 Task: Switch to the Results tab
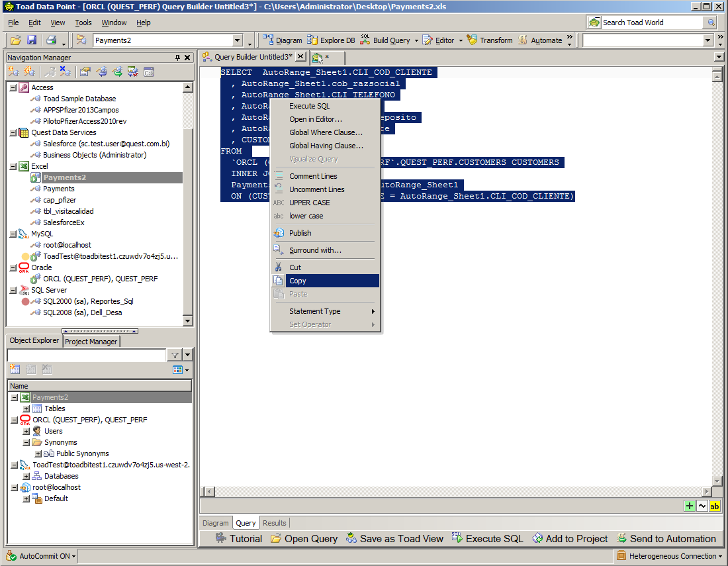275,523
